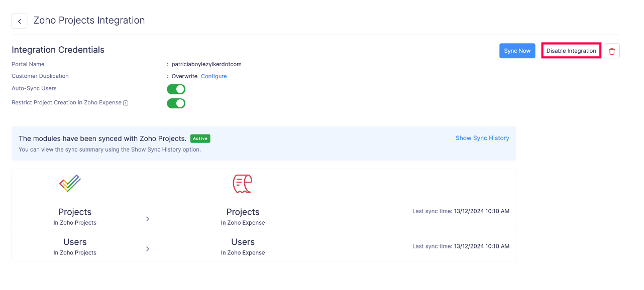The width and height of the screenshot is (644, 290).
Task: Expand the Users sync row chevron
Action: (x=147, y=249)
